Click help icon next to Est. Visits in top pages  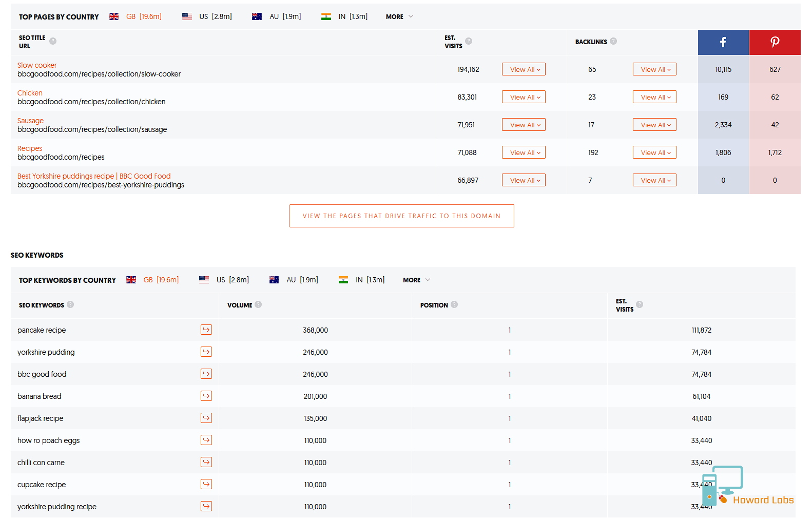click(469, 41)
